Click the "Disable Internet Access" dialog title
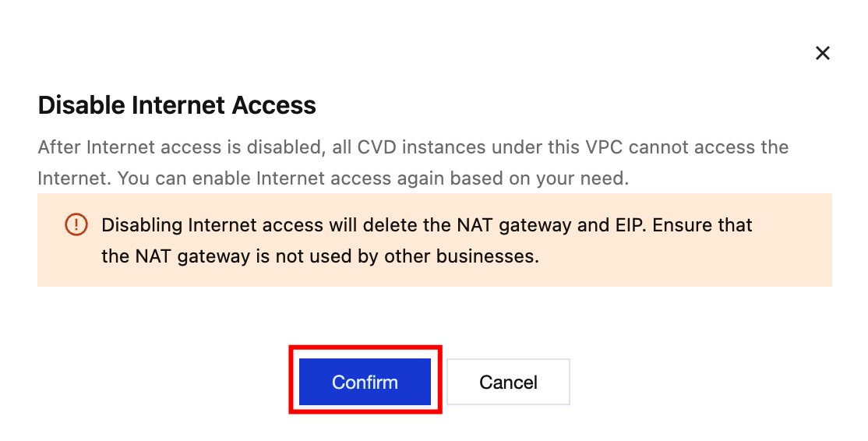Screen dimensions: 868x441 (177, 105)
